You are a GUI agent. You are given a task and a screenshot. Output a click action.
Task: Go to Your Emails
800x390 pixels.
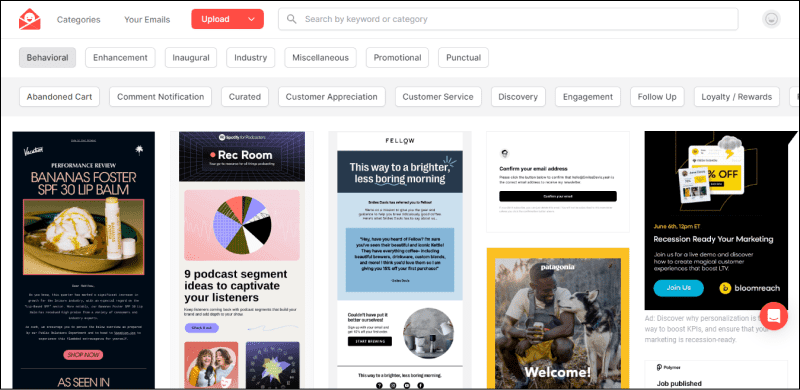(x=147, y=19)
